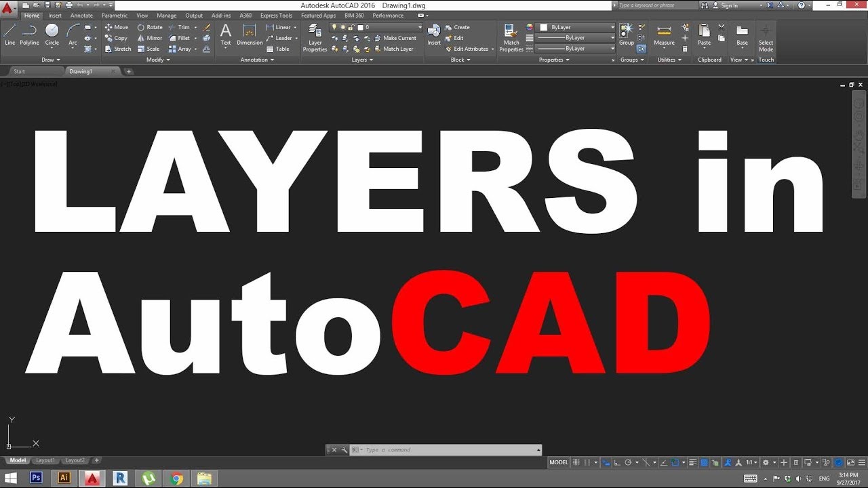Switch to the Annotate ribbon tab

pyautogui.click(x=81, y=15)
